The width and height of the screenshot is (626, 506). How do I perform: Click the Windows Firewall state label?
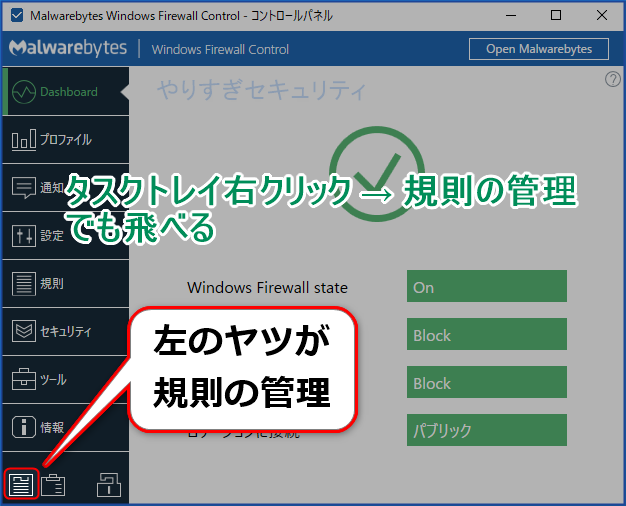click(267, 288)
